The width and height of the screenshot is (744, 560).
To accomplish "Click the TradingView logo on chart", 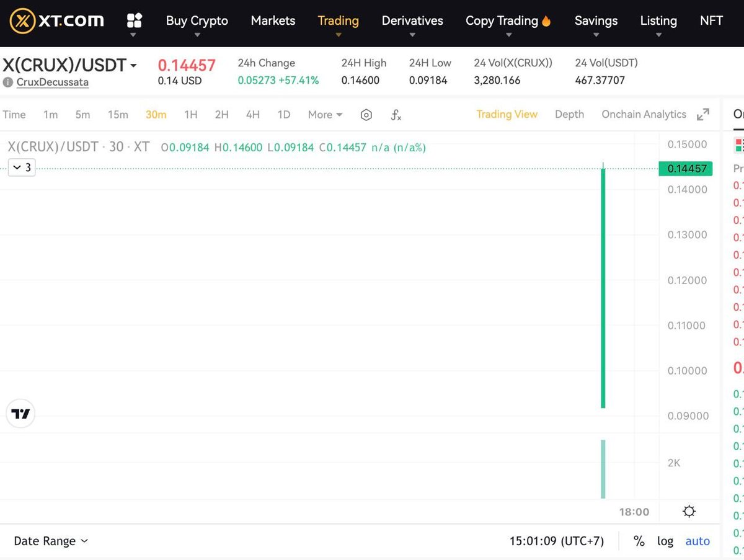I will click(x=20, y=414).
